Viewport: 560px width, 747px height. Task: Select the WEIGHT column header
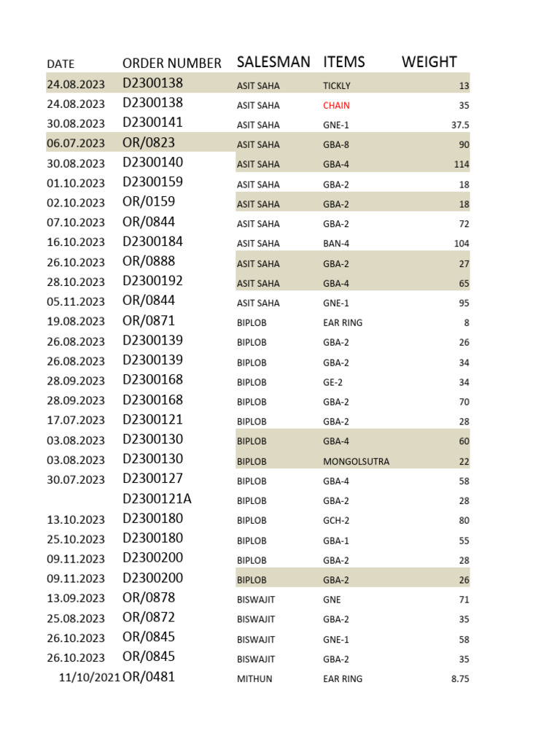[429, 62]
